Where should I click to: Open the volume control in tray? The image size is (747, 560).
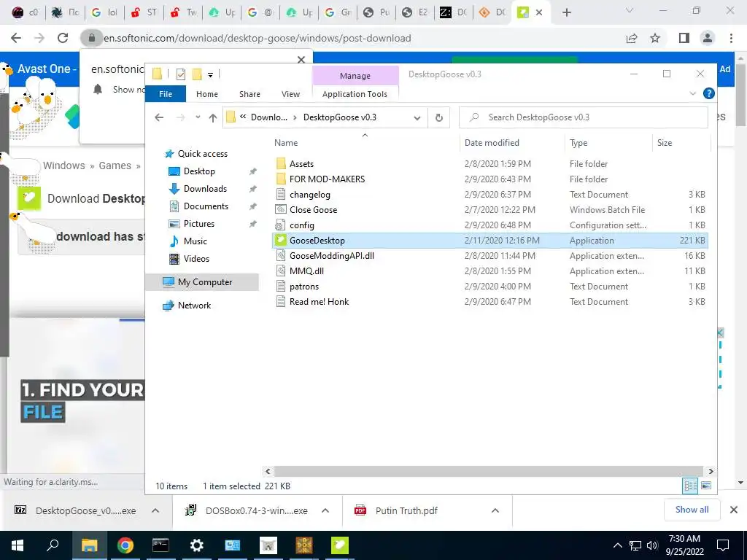pos(652,545)
